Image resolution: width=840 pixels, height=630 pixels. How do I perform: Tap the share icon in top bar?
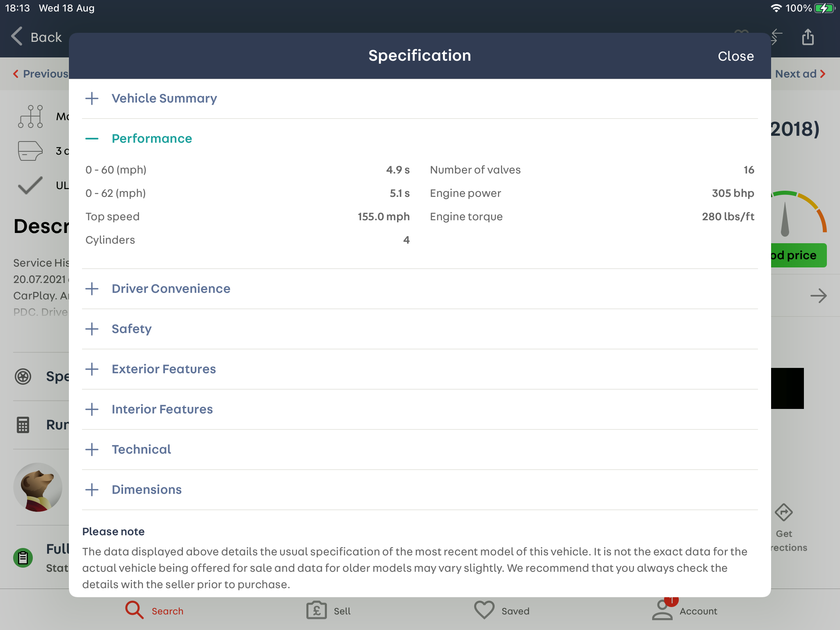(808, 37)
